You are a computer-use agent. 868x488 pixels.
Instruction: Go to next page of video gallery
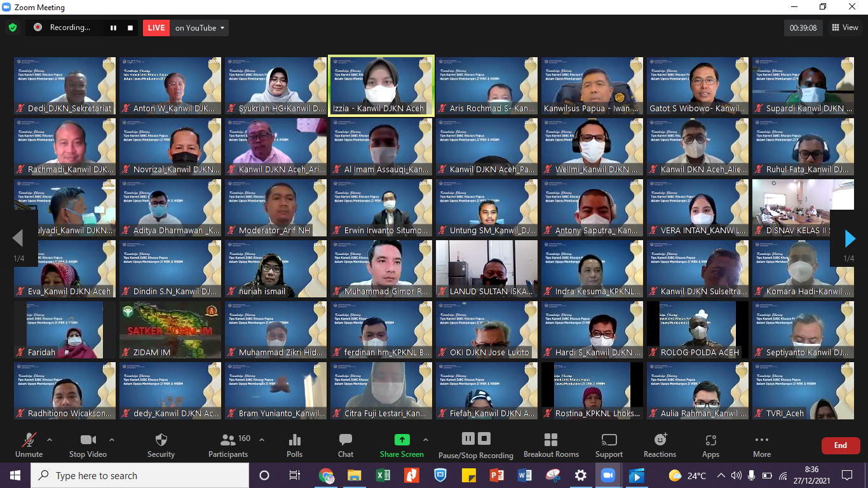coord(850,238)
